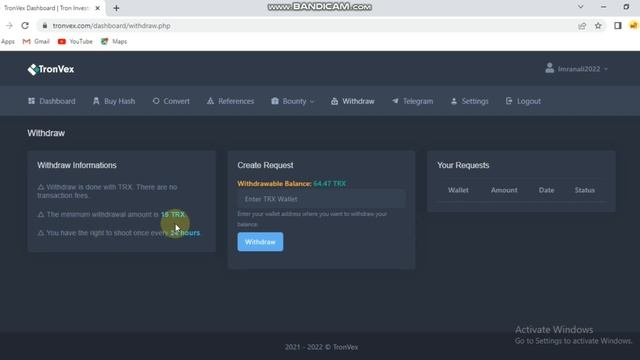Click the Buy Hash icon
This screenshot has height=360, width=640.
click(96, 101)
